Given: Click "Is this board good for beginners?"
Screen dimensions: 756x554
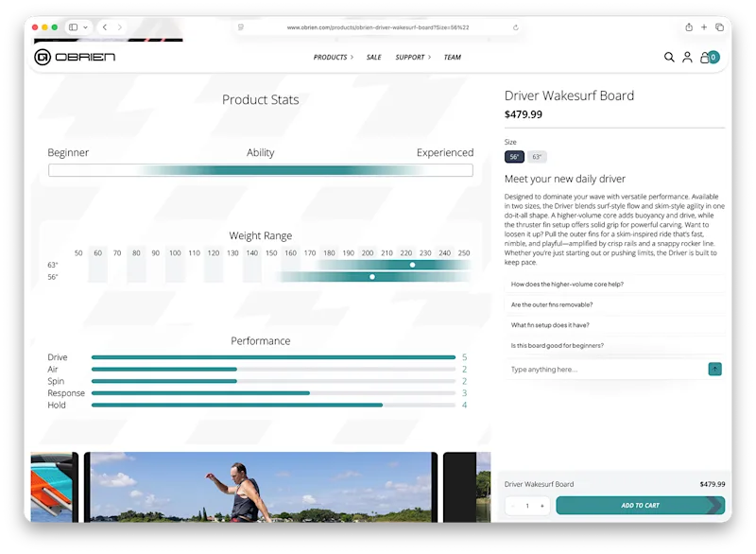Looking at the screenshot, I should coord(557,346).
